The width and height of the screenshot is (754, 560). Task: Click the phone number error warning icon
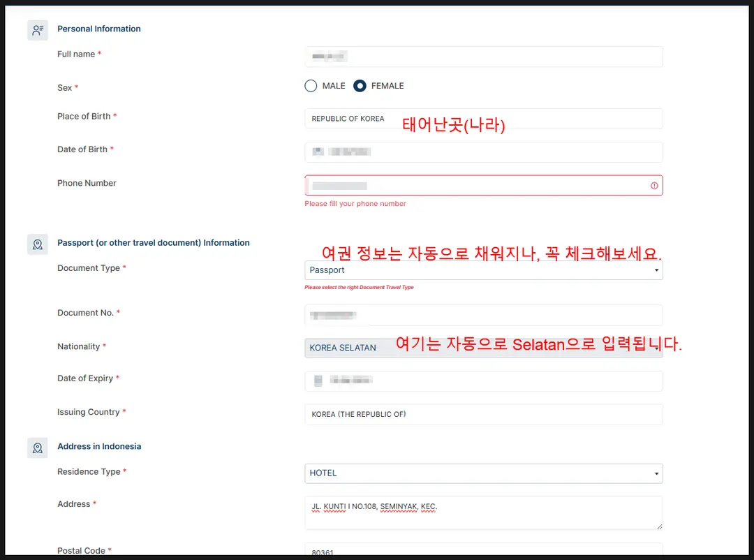tap(654, 186)
